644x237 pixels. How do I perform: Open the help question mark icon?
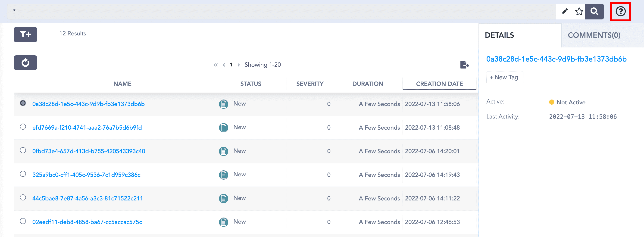click(x=620, y=12)
